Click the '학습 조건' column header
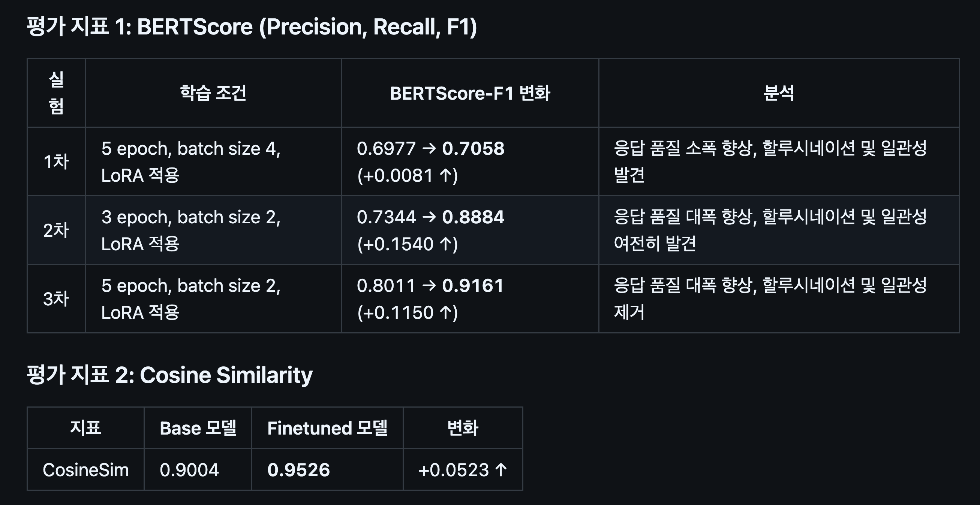This screenshot has height=505, width=980. (213, 93)
